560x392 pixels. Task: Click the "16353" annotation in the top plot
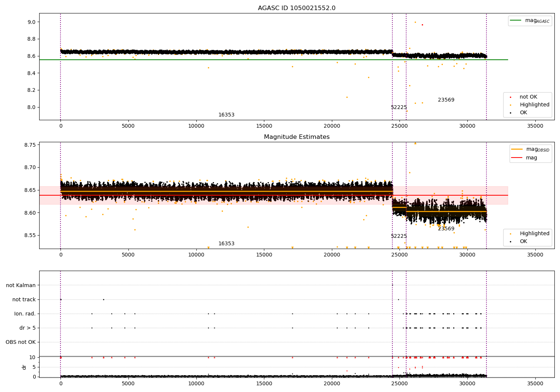[226, 115]
